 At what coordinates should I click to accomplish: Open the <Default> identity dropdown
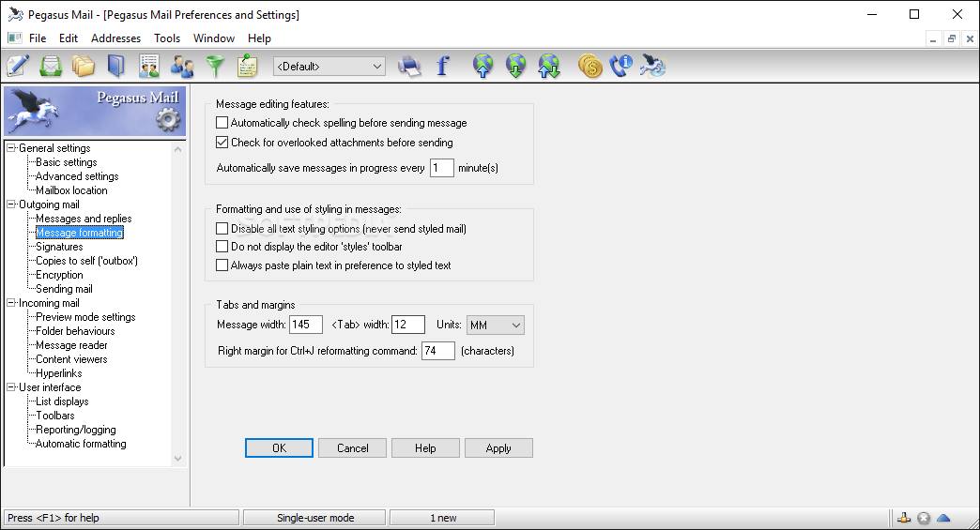tap(329, 67)
